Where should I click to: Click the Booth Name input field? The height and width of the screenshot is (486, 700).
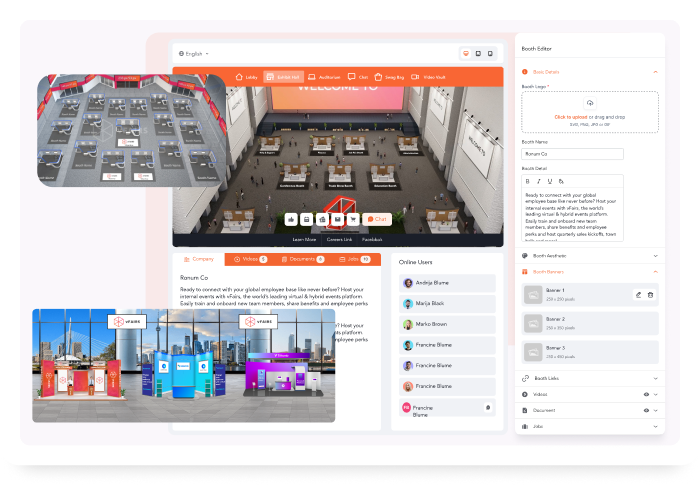[x=589, y=153]
